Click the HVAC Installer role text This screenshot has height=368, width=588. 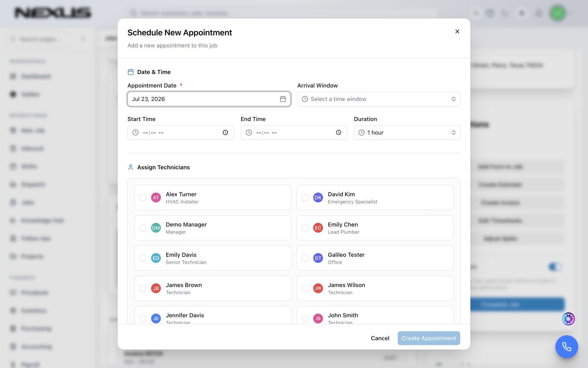coord(183,202)
